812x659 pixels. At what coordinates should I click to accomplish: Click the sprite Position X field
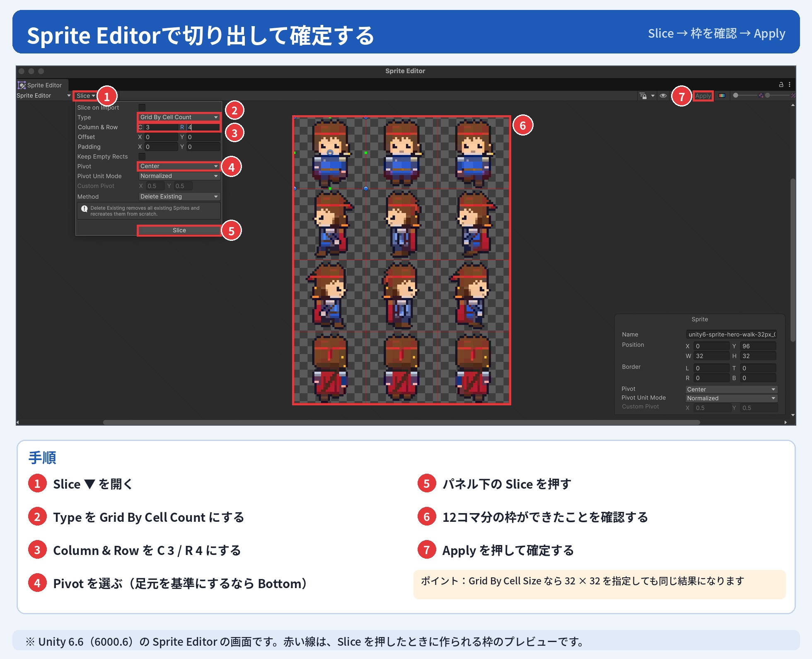coord(711,346)
